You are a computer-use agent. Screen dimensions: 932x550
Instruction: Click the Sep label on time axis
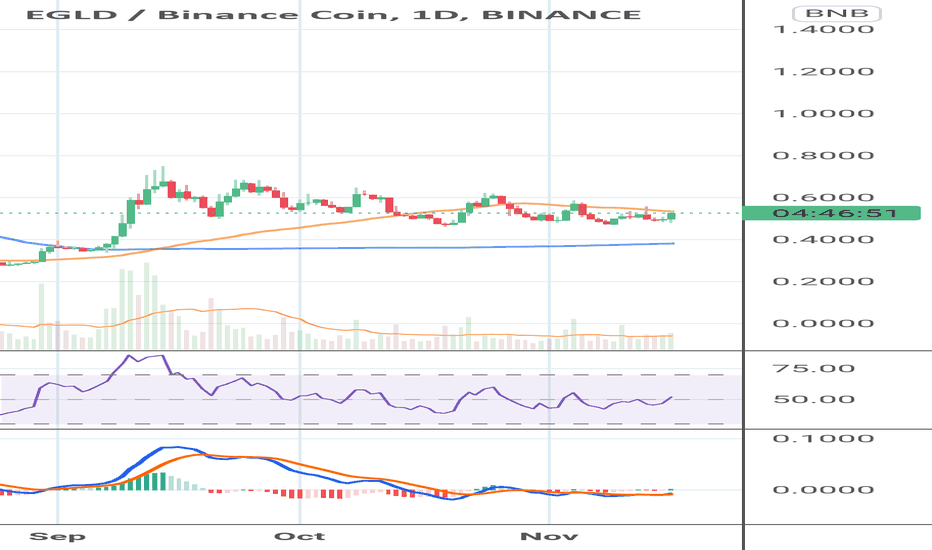click(58, 536)
